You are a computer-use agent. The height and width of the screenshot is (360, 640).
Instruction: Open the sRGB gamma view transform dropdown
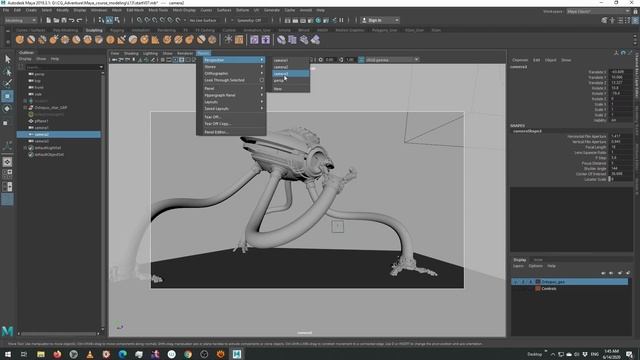(392, 60)
